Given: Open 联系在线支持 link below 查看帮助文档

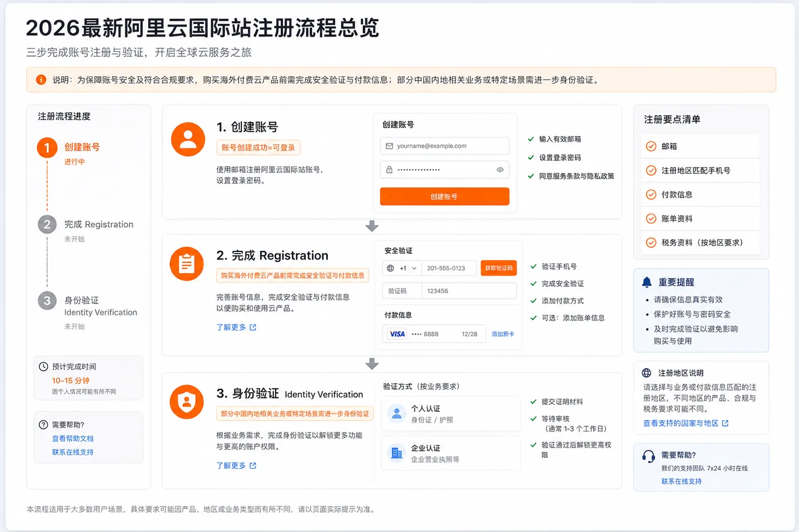Looking at the screenshot, I should tap(72, 452).
